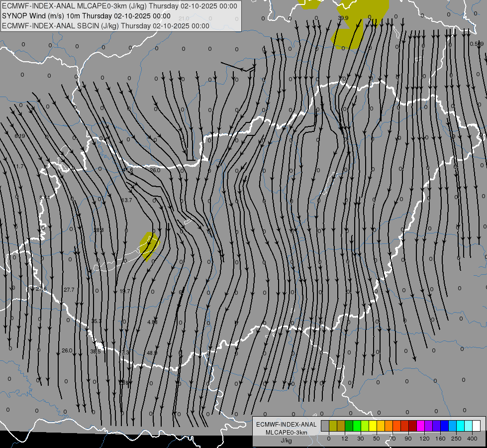Click the 39.9 value near the top

click(x=343, y=18)
